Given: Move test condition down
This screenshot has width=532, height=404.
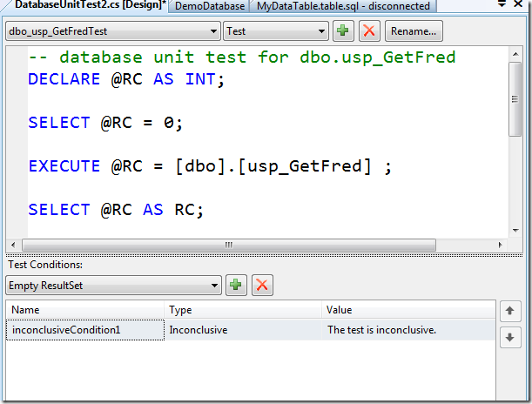Looking at the screenshot, I should pyautogui.click(x=510, y=338).
